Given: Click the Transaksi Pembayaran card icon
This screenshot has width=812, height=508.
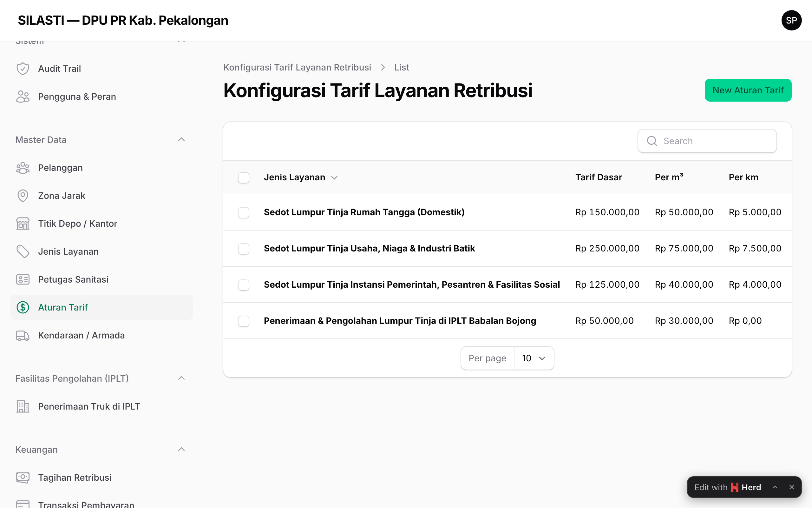Looking at the screenshot, I should [23, 504].
